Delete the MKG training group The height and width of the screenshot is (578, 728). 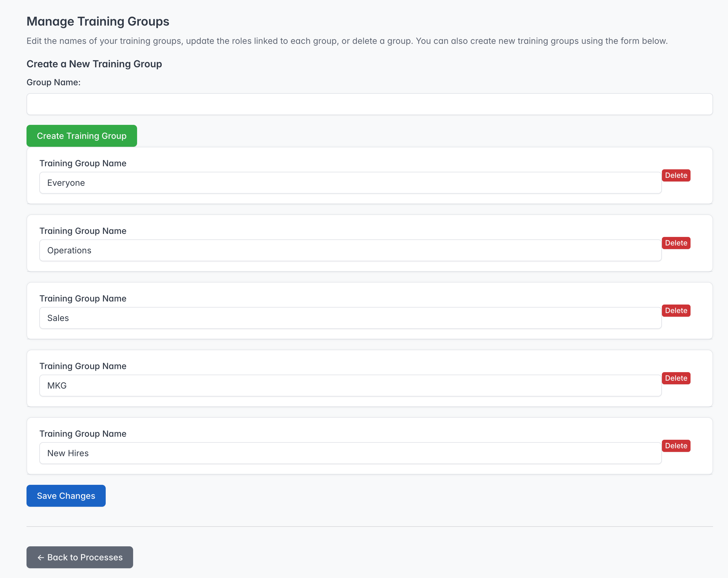coord(676,378)
